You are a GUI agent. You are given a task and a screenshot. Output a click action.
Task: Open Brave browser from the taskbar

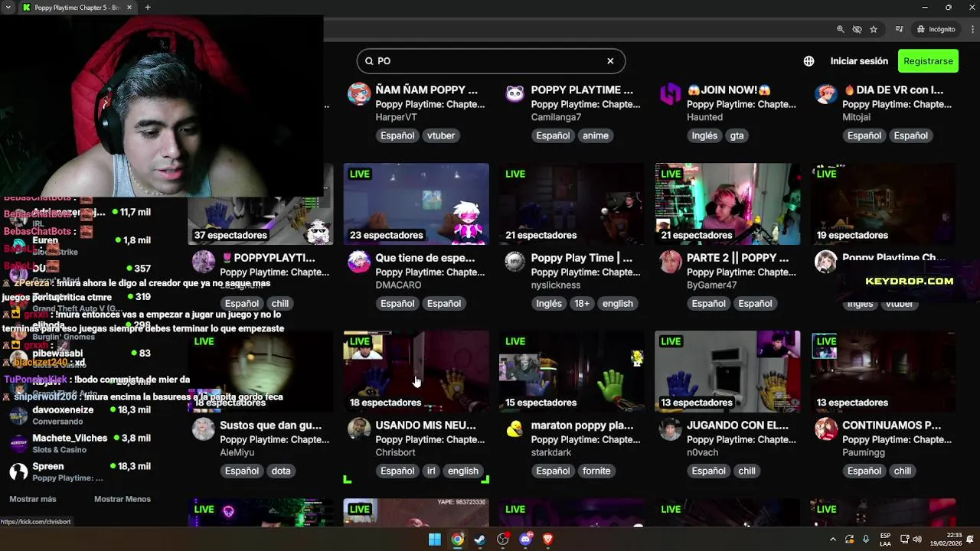tap(548, 540)
